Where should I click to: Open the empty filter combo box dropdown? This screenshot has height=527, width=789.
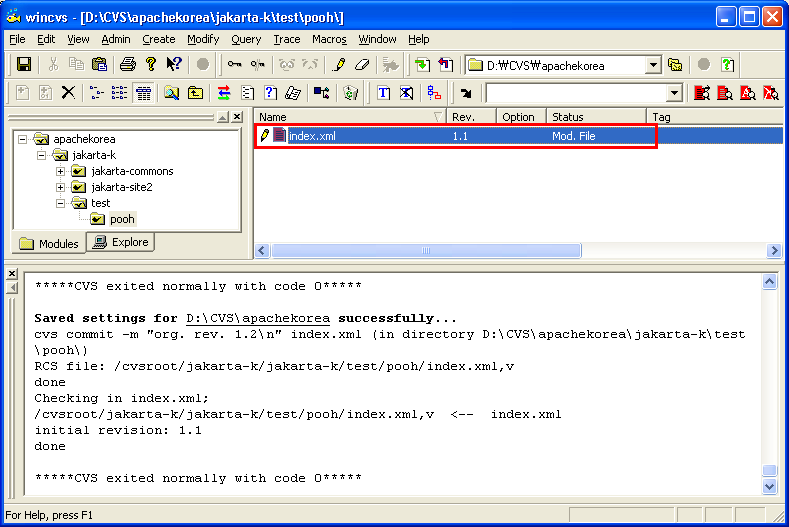(674, 93)
